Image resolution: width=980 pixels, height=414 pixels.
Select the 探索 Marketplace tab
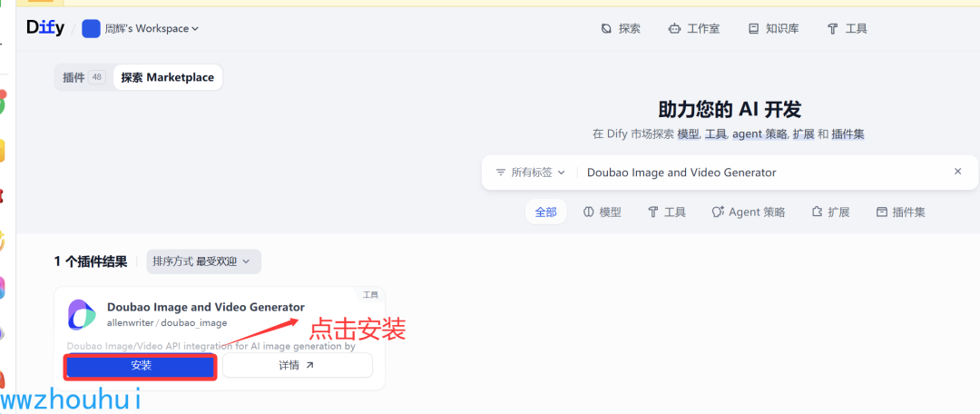coord(168,77)
